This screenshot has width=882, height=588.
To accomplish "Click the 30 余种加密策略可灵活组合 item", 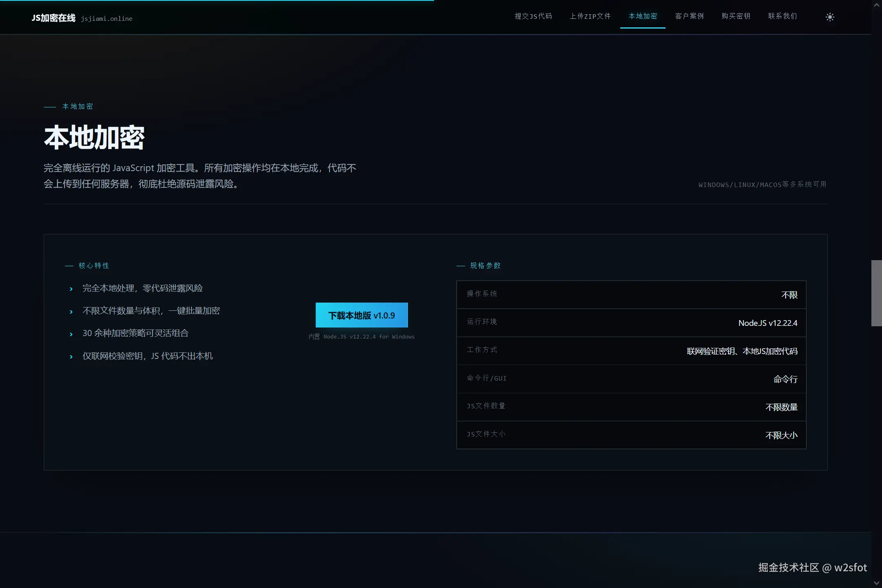I will click(136, 333).
